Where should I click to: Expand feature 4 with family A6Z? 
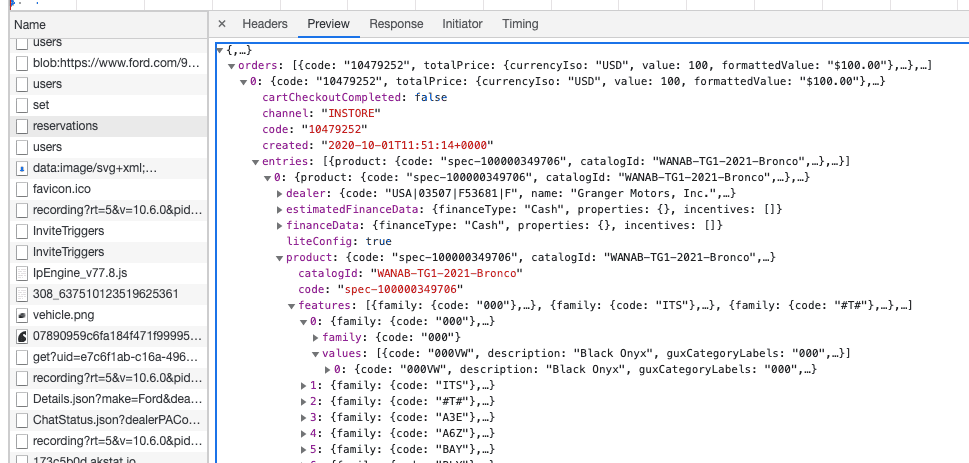(x=303, y=434)
